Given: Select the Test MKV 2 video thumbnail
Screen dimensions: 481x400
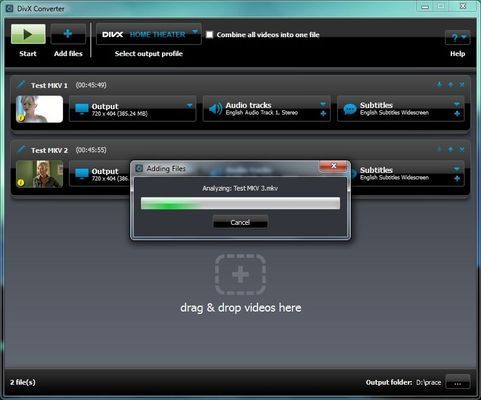Looking at the screenshot, I should coord(39,174).
